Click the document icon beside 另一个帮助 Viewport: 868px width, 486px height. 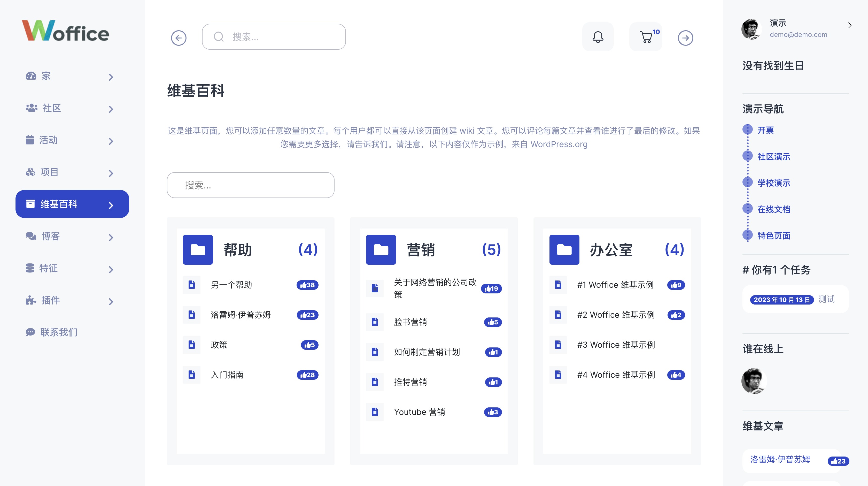pos(192,285)
